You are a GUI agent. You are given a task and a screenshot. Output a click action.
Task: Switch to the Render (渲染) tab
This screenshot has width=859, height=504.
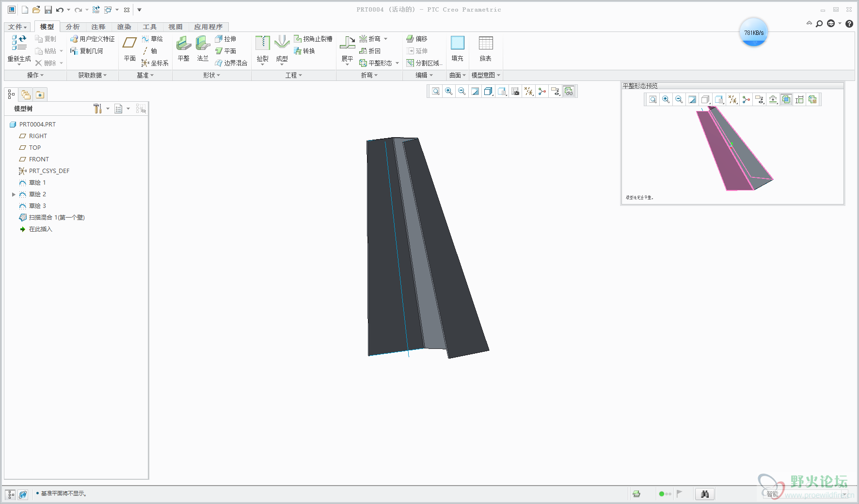[124, 27]
